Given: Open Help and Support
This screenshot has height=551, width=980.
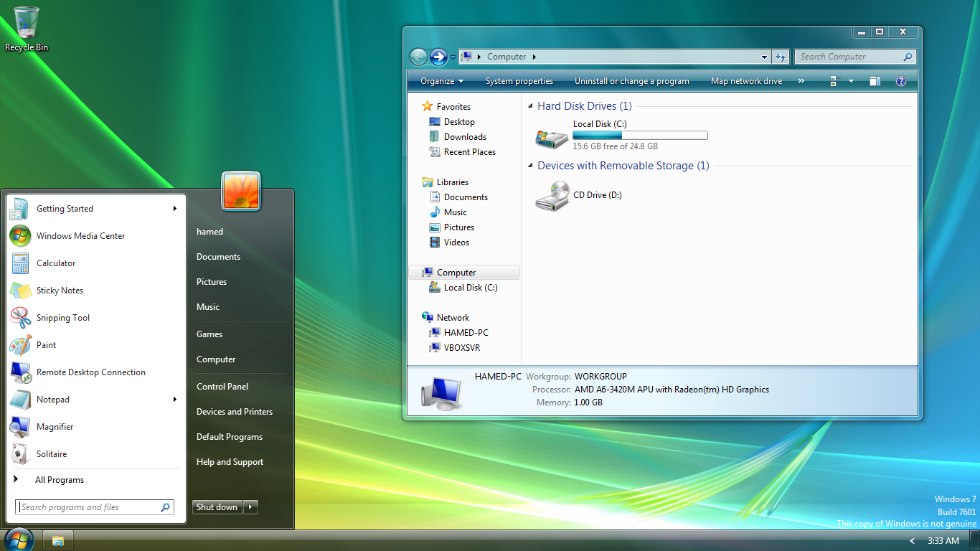Looking at the screenshot, I should 230,462.
